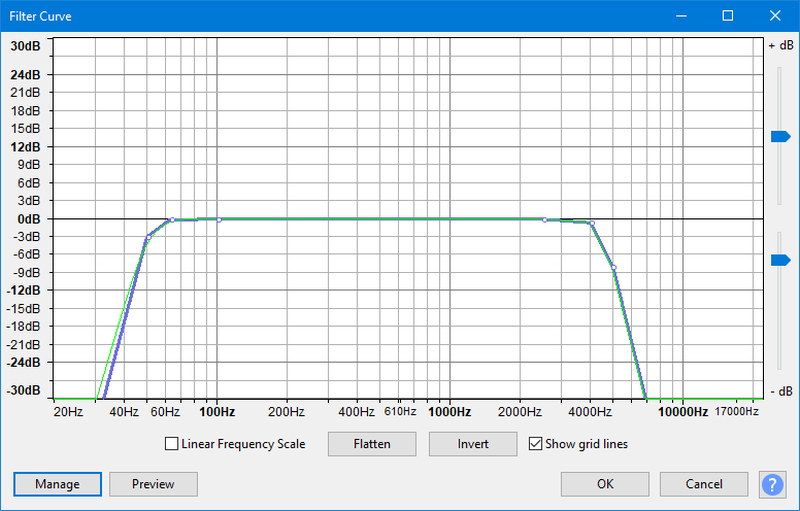
Task: Click the -30dB vertical axis label
Action: 23,391
